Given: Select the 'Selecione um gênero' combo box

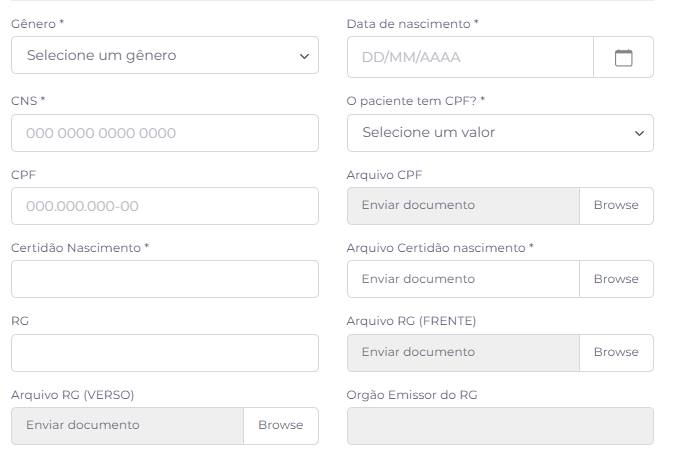Looking at the screenshot, I should point(165,55).
